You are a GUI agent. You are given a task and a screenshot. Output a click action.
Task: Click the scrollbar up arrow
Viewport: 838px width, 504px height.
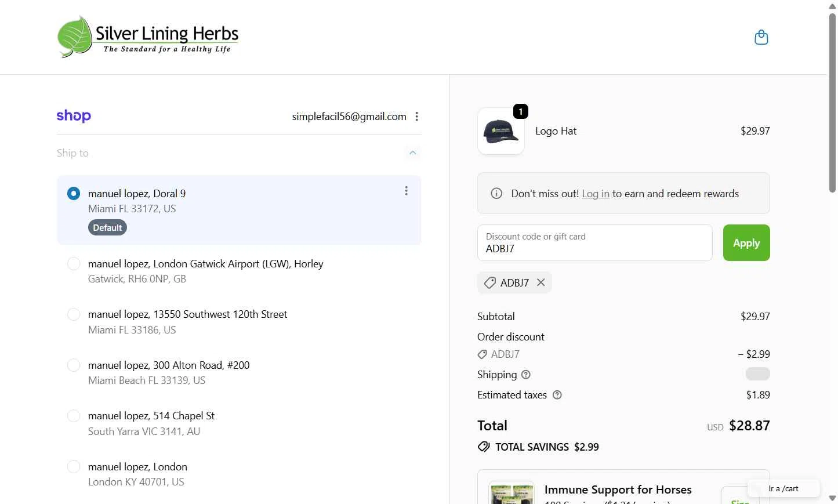click(832, 6)
